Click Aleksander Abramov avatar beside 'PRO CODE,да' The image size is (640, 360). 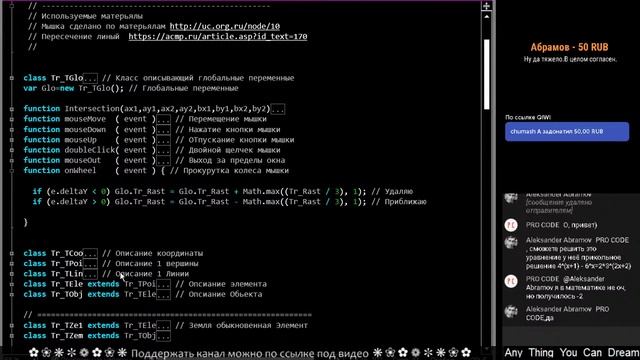point(511,311)
